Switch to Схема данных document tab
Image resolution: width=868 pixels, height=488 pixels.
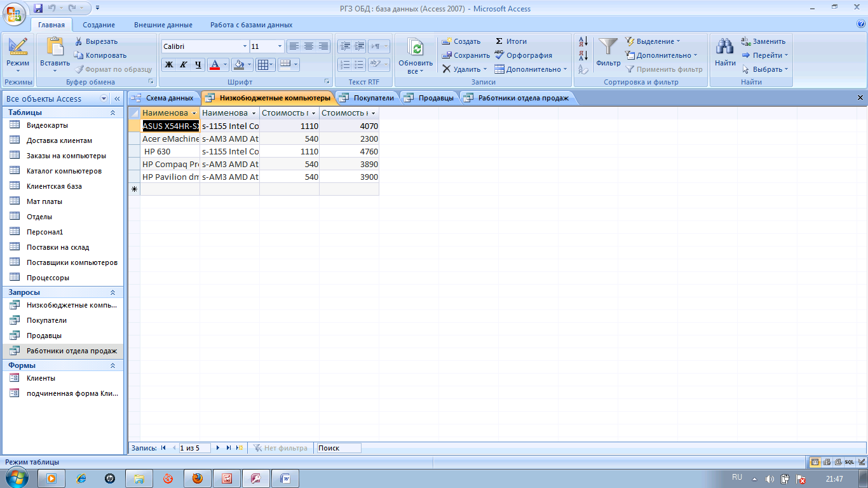164,98
